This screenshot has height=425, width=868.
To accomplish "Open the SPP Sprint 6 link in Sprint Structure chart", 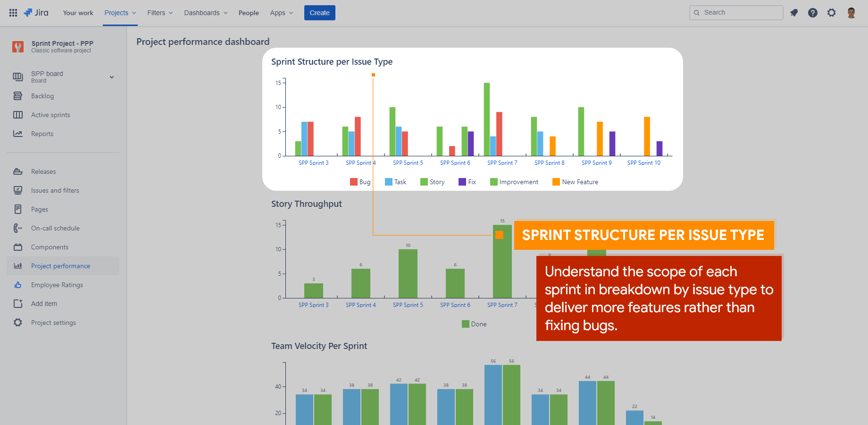I will [x=455, y=163].
